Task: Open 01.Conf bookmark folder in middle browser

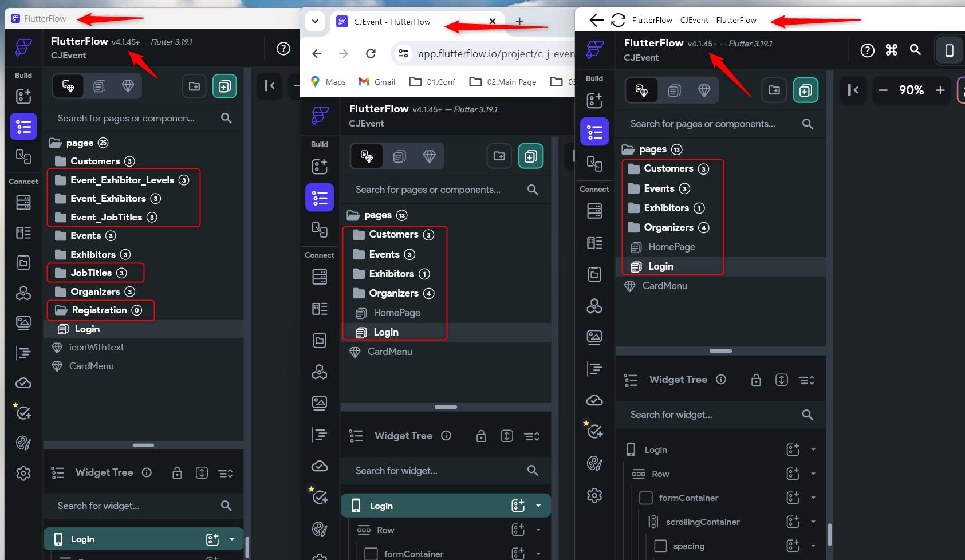Action: pyautogui.click(x=432, y=82)
